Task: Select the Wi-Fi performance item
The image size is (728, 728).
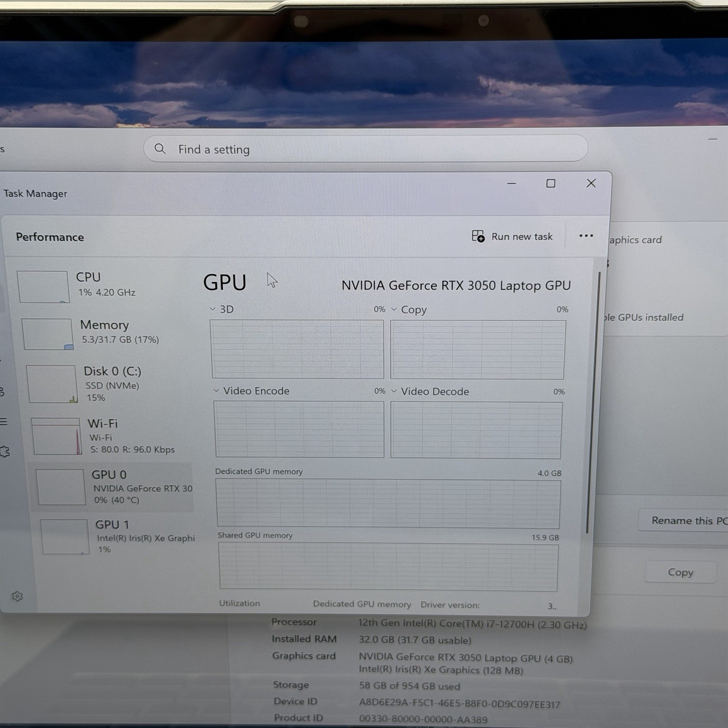Action: [111, 436]
